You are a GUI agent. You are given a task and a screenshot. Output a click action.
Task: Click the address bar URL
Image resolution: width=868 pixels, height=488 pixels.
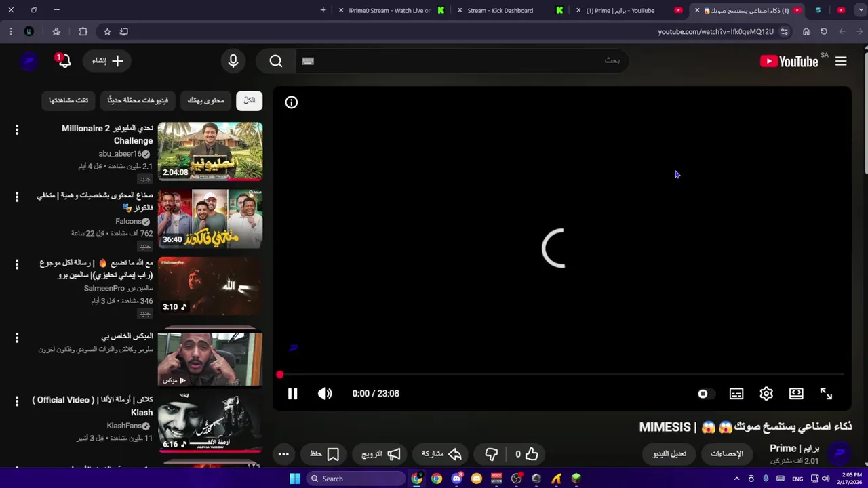tap(715, 31)
